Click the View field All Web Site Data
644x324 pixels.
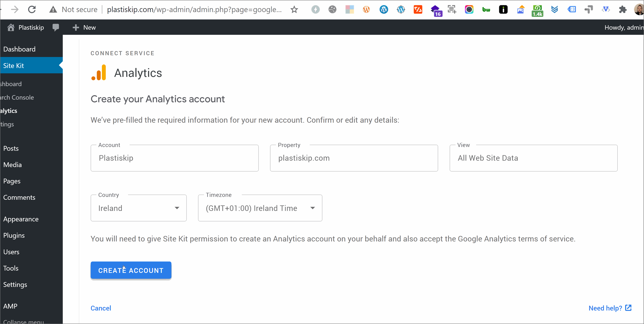click(x=534, y=158)
